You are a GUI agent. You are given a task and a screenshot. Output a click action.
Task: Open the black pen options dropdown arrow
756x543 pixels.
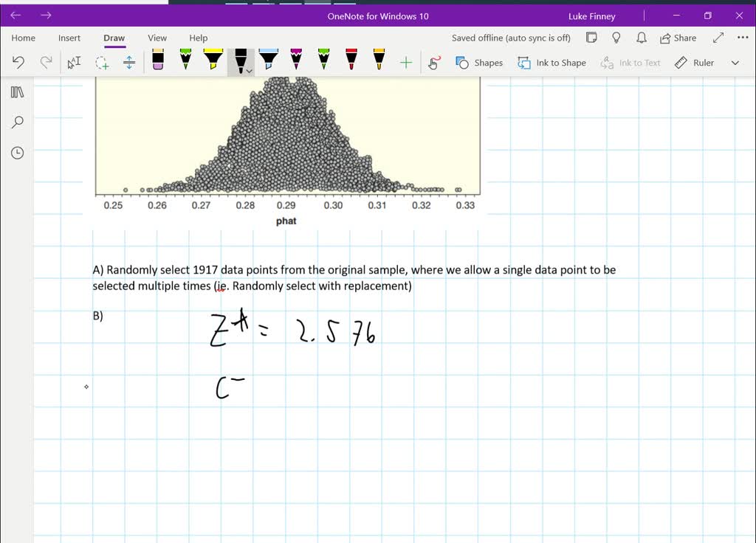[250, 71]
